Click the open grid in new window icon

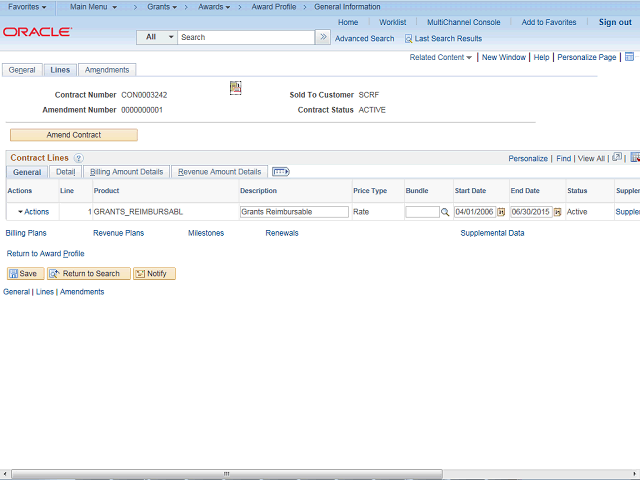[x=617, y=157]
